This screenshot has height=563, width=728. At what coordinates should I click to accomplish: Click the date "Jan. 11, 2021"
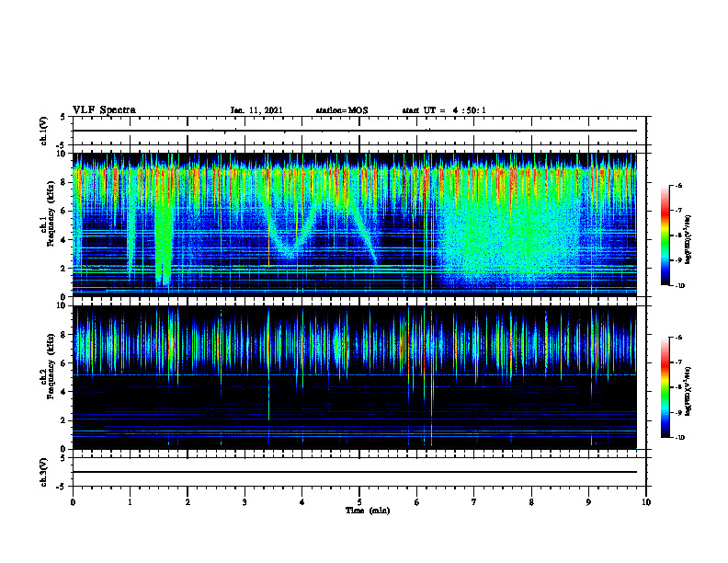point(256,110)
